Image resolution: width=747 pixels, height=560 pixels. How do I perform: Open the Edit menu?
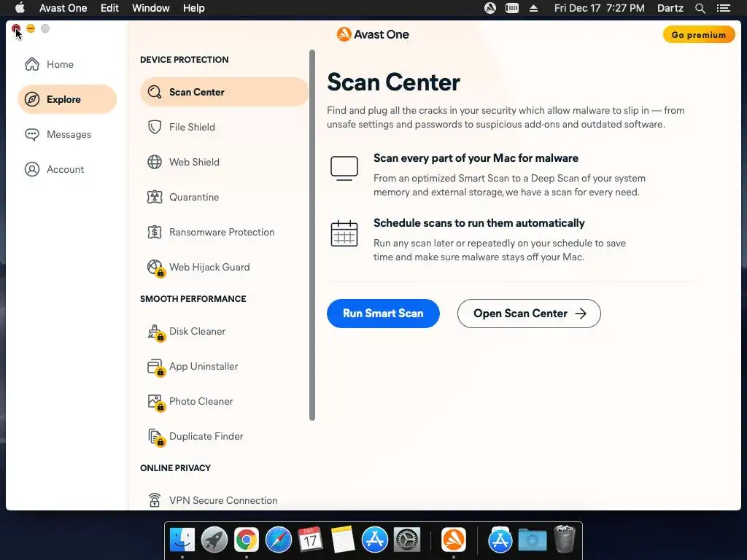pos(109,8)
